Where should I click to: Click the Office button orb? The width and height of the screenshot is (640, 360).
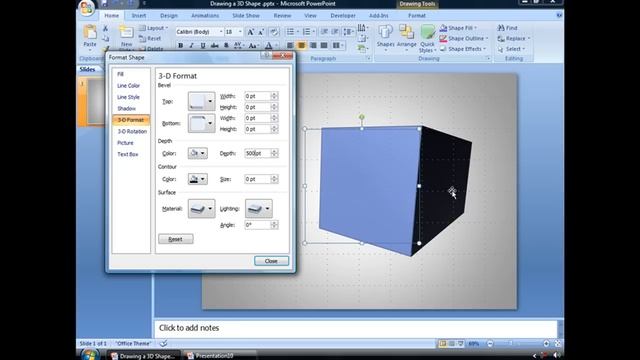[x=87, y=8]
